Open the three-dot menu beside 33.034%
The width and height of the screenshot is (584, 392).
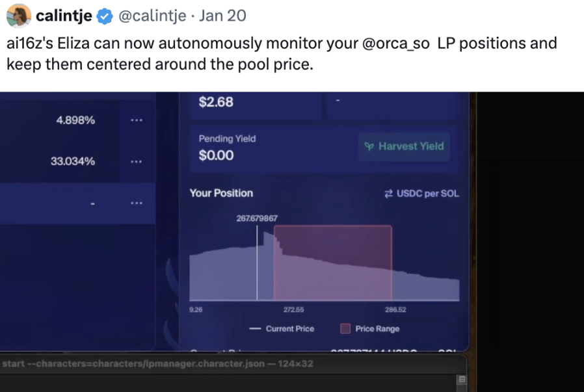136,161
